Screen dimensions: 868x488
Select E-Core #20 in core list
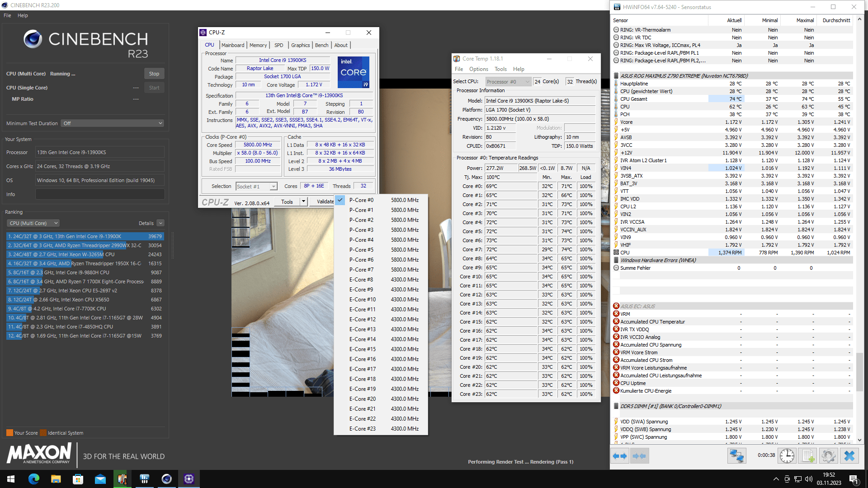pyautogui.click(x=381, y=399)
